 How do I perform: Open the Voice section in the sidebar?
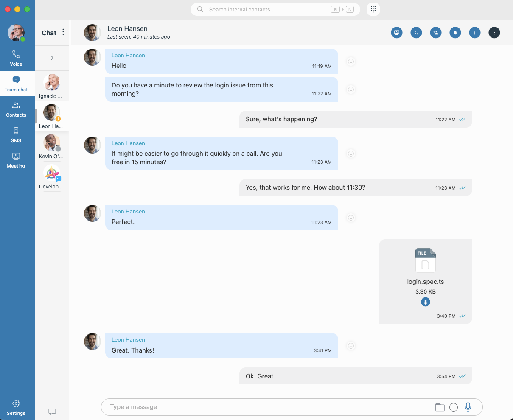coord(16,58)
